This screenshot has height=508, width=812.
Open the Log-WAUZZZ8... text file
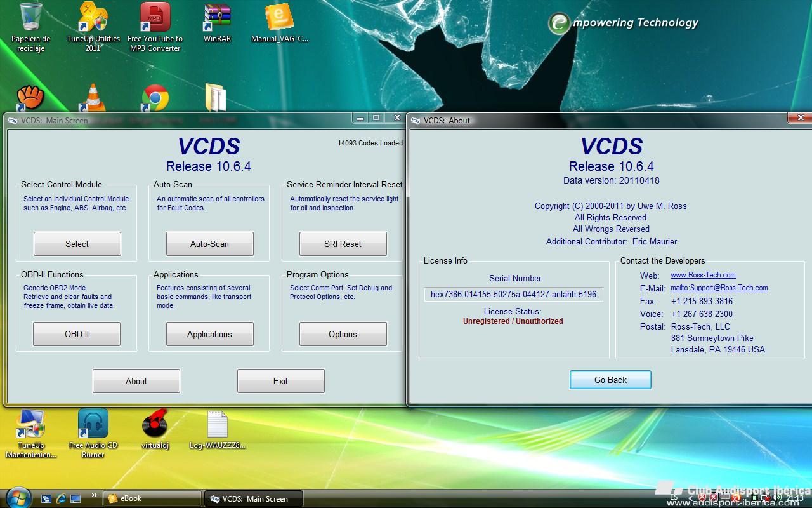pos(217,424)
